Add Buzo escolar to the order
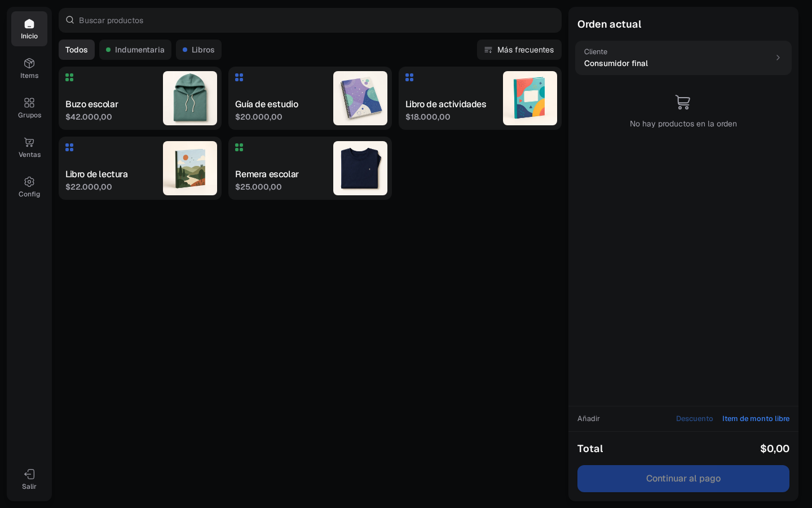The image size is (812, 508). 140,98
